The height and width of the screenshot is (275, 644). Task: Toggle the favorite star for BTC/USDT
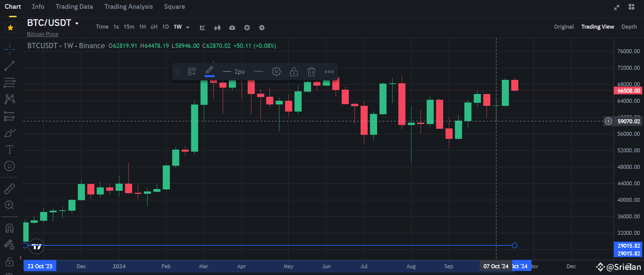10,28
